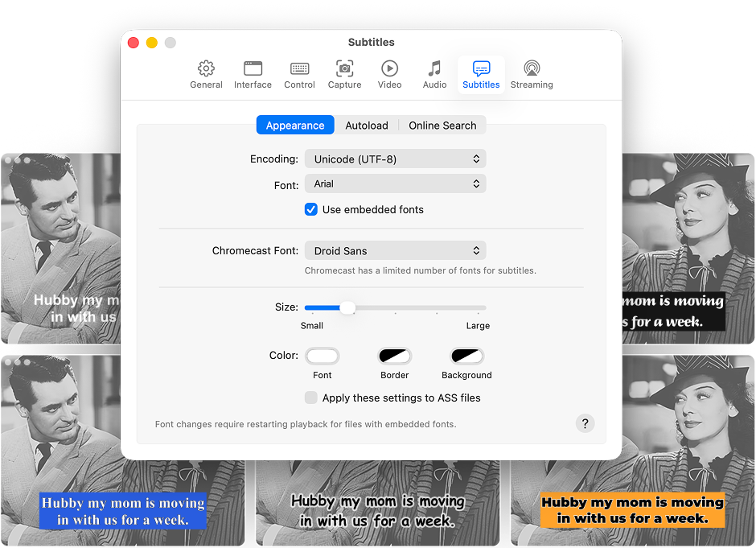Open the Chromecast Font dropdown

tap(395, 250)
